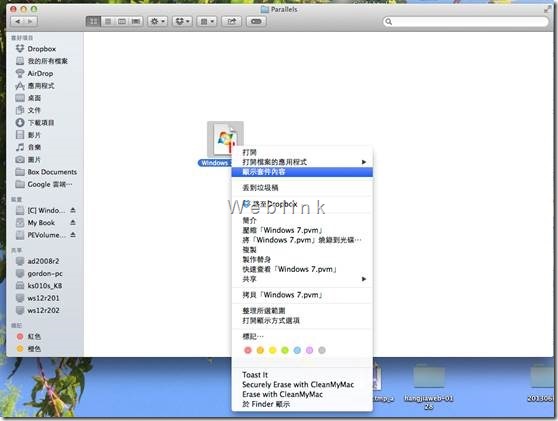This screenshot has height=421, width=558.
Task: Switch to column view in toolbar
Action: (122, 22)
